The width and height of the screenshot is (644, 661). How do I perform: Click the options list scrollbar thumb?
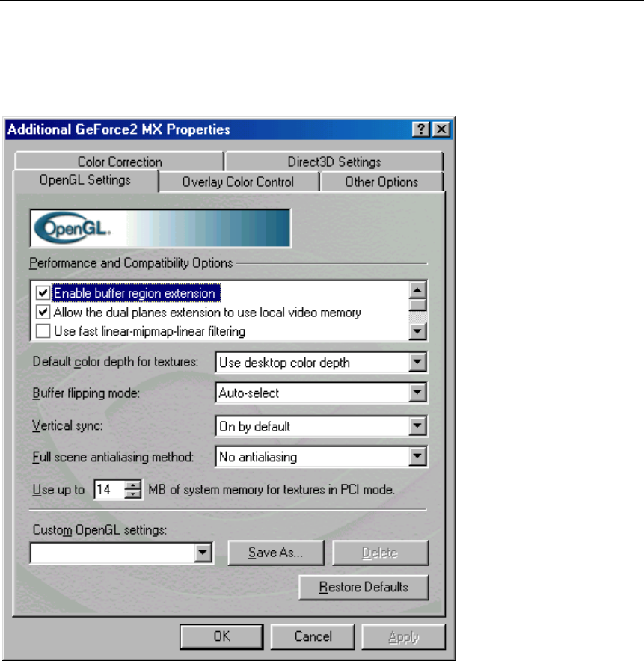coord(417,304)
